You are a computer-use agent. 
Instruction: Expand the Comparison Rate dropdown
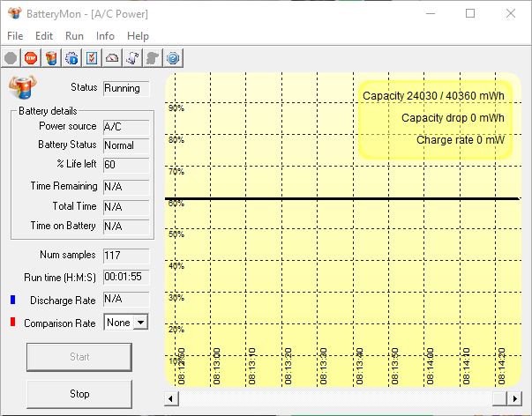click(x=139, y=323)
